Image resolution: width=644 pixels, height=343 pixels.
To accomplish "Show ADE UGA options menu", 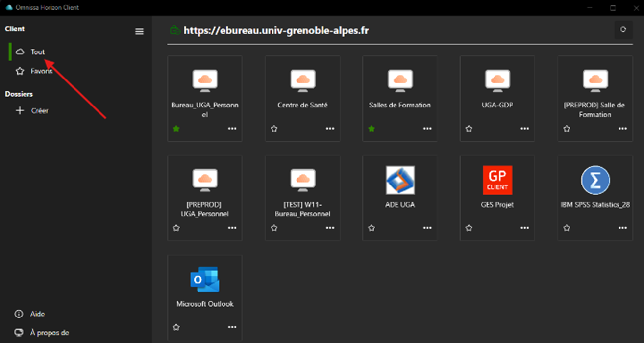I will point(427,228).
